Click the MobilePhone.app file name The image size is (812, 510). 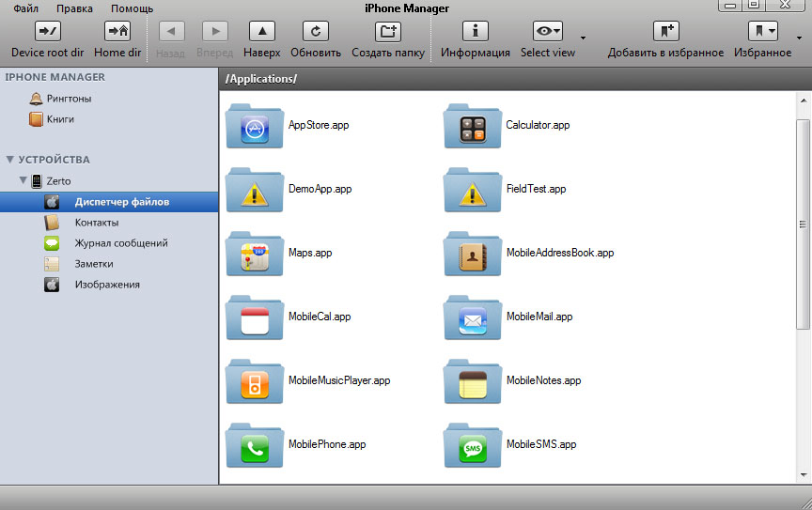tap(327, 445)
